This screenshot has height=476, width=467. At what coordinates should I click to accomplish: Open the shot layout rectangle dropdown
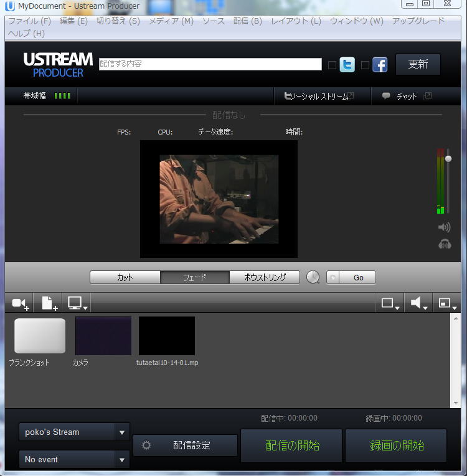click(x=390, y=303)
